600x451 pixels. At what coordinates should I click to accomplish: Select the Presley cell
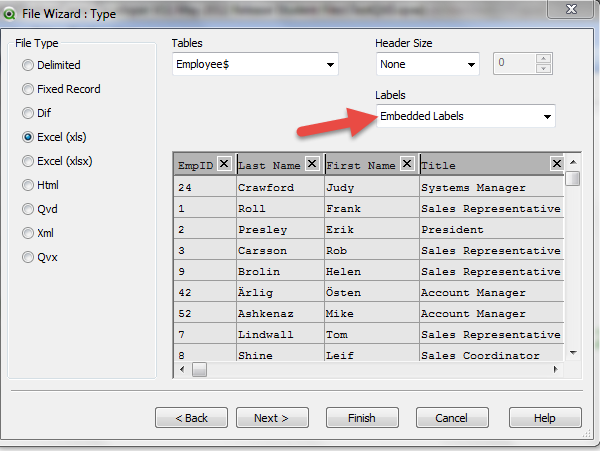280,229
